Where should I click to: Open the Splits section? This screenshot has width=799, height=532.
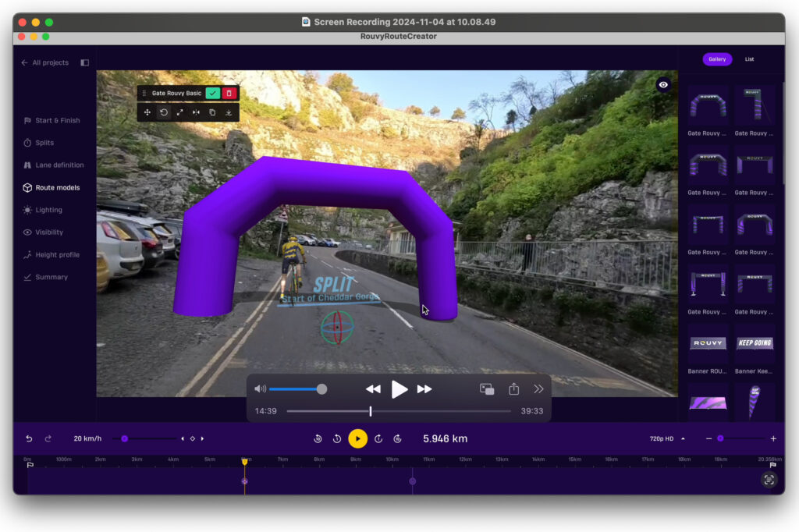pos(39,143)
